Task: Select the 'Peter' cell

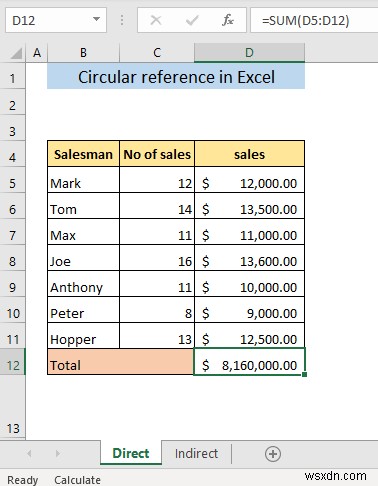Action: pyautogui.click(x=83, y=310)
